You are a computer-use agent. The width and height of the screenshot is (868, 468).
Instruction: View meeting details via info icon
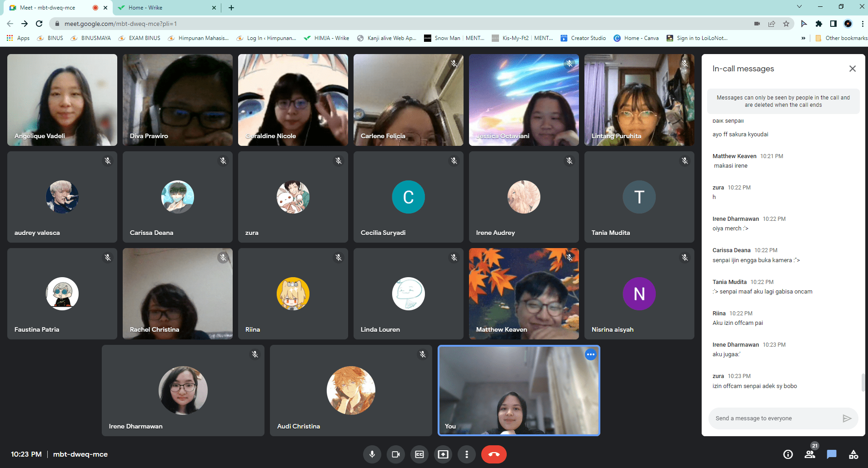(x=788, y=454)
